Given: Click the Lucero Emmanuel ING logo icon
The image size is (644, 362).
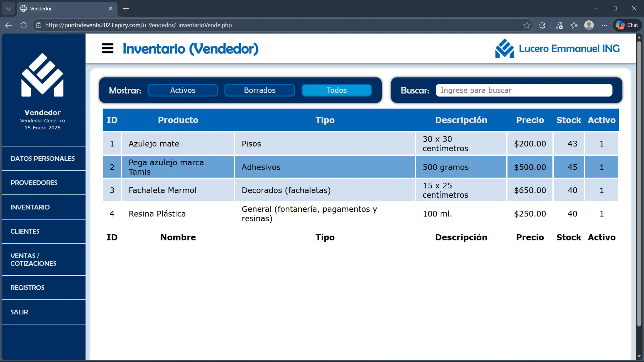Looking at the screenshot, I should [504, 48].
